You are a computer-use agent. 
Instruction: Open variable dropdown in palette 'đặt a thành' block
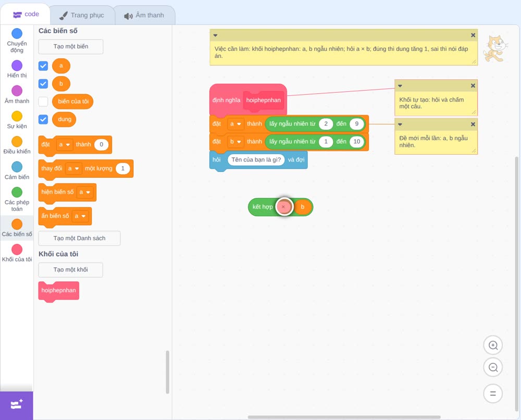click(65, 144)
